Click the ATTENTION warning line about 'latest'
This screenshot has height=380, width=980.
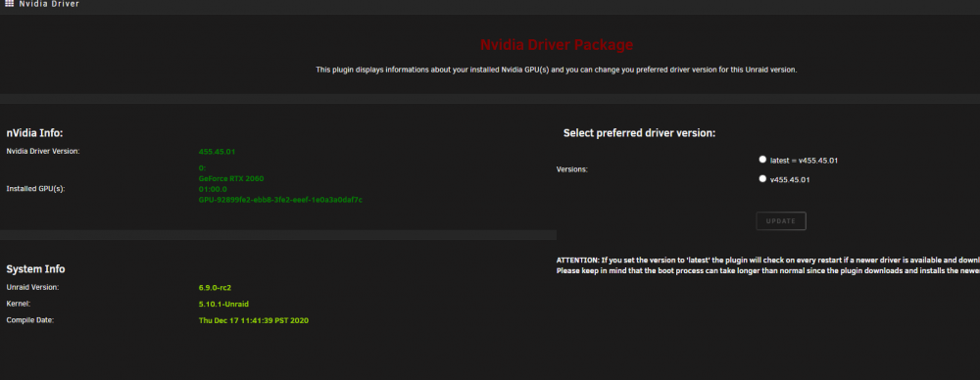[768, 260]
